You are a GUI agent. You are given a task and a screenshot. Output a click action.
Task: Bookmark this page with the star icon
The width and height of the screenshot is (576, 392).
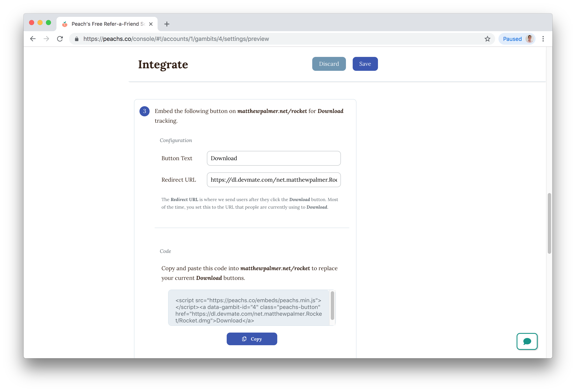[x=487, y=39]
